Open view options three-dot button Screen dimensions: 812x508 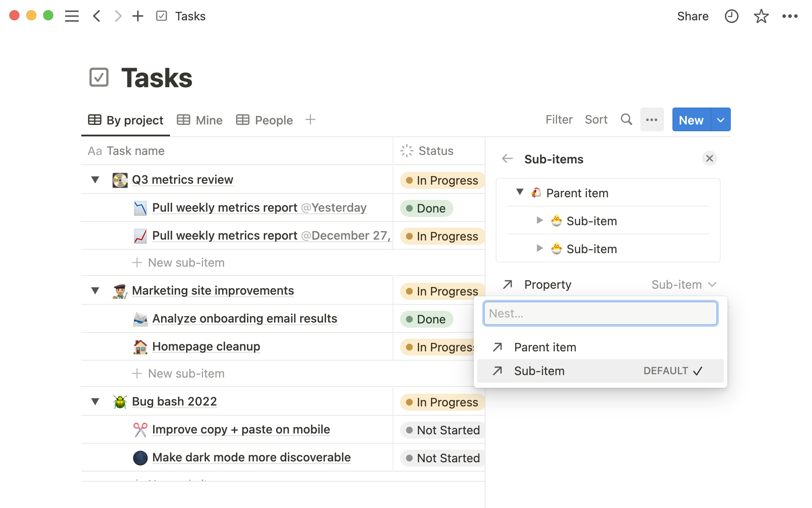tap(652, 120)
